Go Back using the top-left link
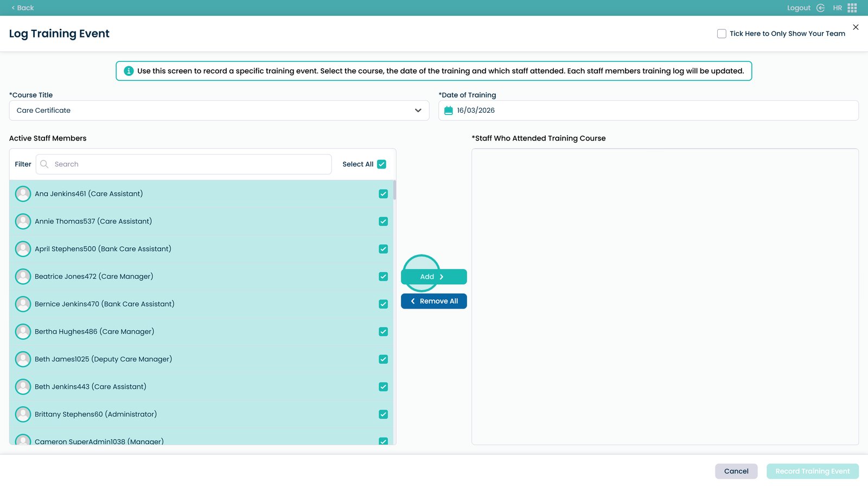 [x=23, y=8]
